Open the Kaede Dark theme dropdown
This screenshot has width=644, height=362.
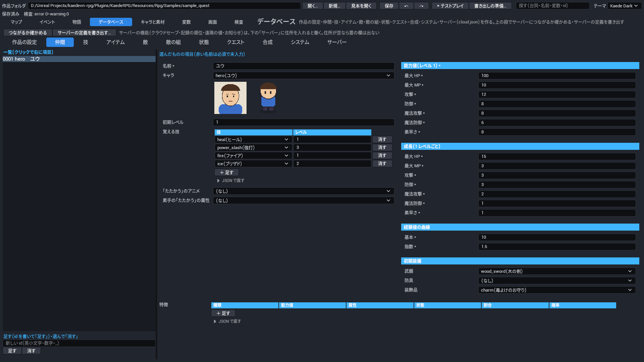point(624,6)
